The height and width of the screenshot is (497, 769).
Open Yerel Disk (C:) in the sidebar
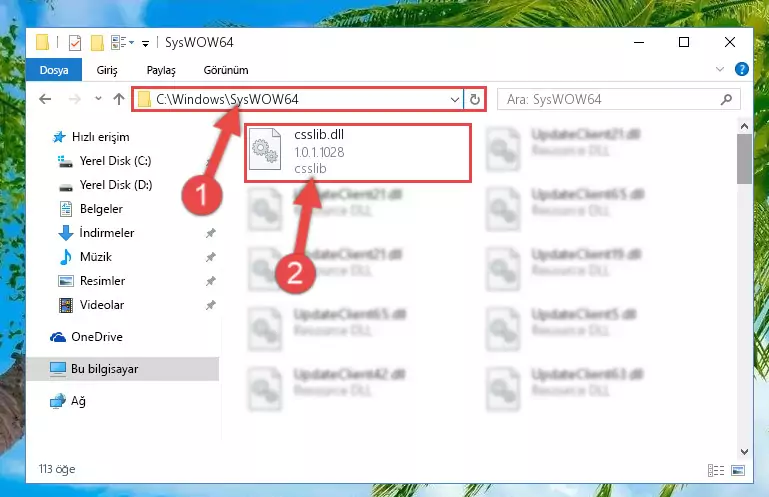click(115, 161)
